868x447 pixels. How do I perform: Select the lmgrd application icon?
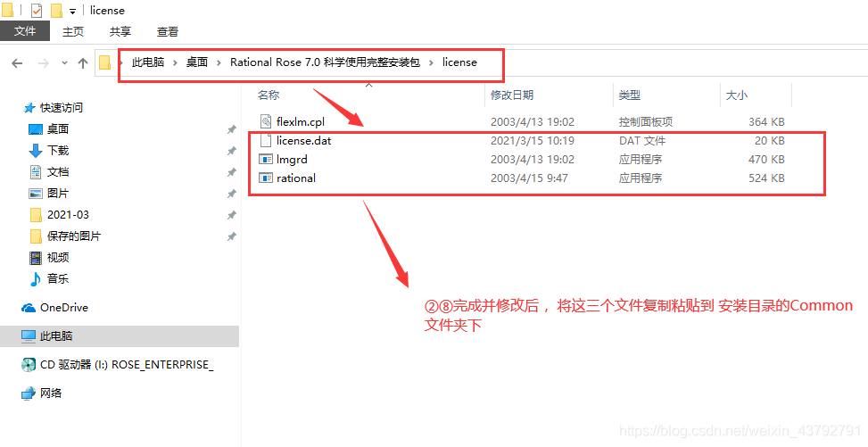click(x=266, y=160)
